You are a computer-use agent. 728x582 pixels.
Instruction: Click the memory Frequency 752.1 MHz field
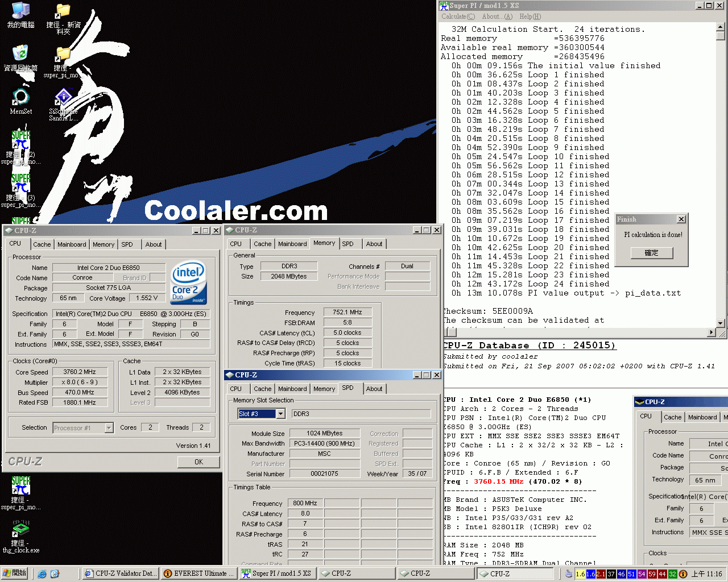[348, 313]
